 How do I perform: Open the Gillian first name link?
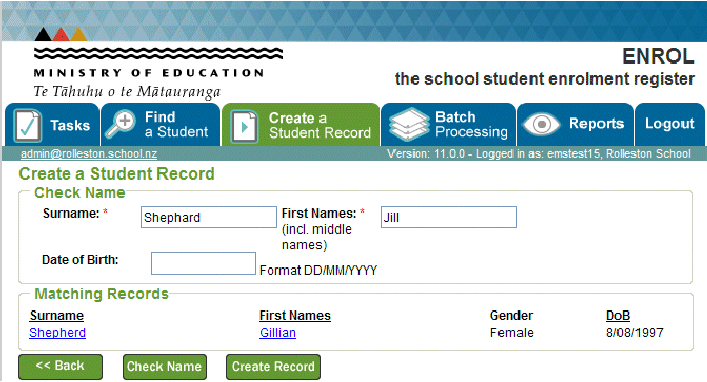[278, 333]
